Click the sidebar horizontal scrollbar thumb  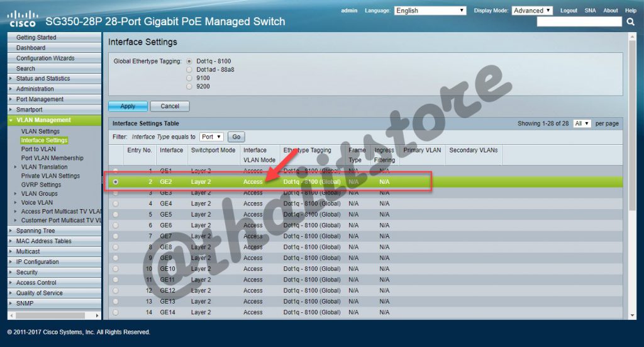50,316
